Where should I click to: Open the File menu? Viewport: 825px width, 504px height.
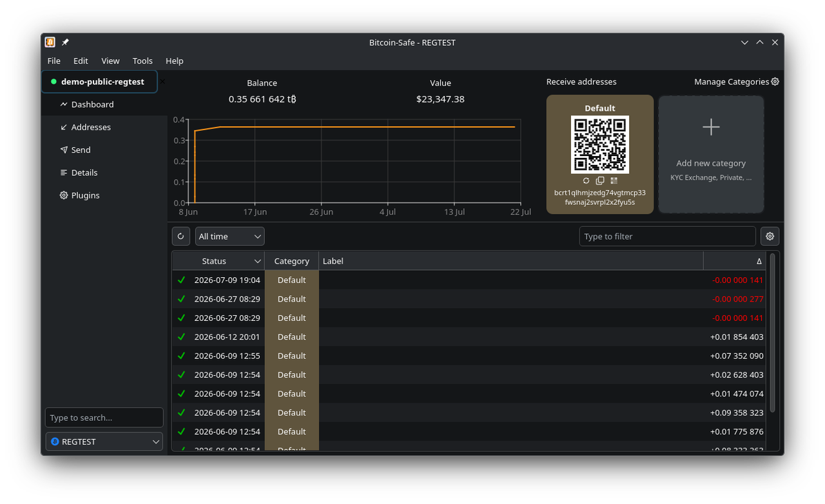[x=54, y=61]
